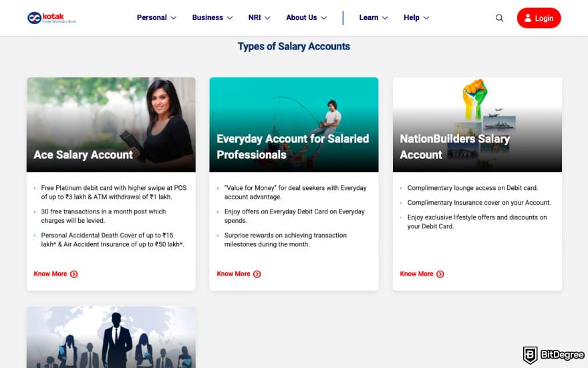Click the business silhouettes card image
This screenshot has width=588, height=368.
click(111, 337)
